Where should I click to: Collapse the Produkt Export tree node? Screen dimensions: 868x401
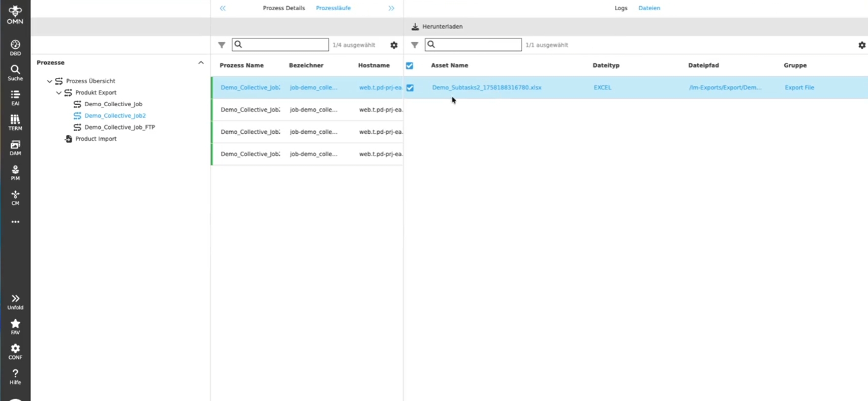59,93
